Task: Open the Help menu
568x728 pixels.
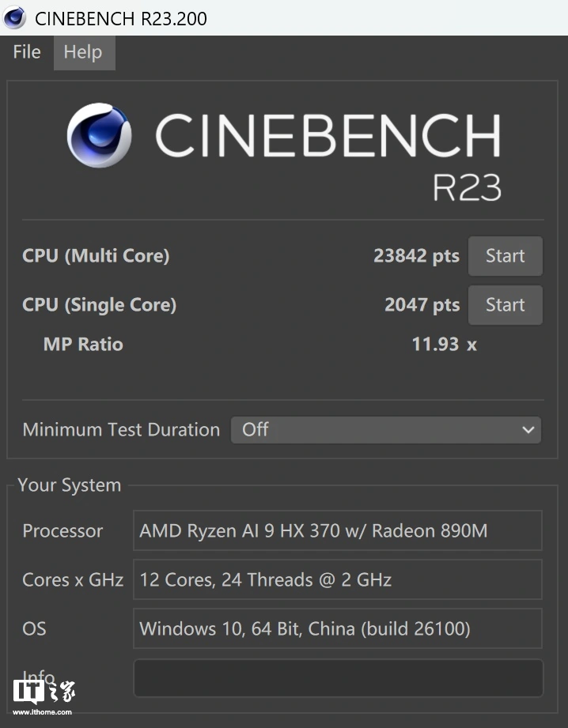Action: [x=83, y=52]
